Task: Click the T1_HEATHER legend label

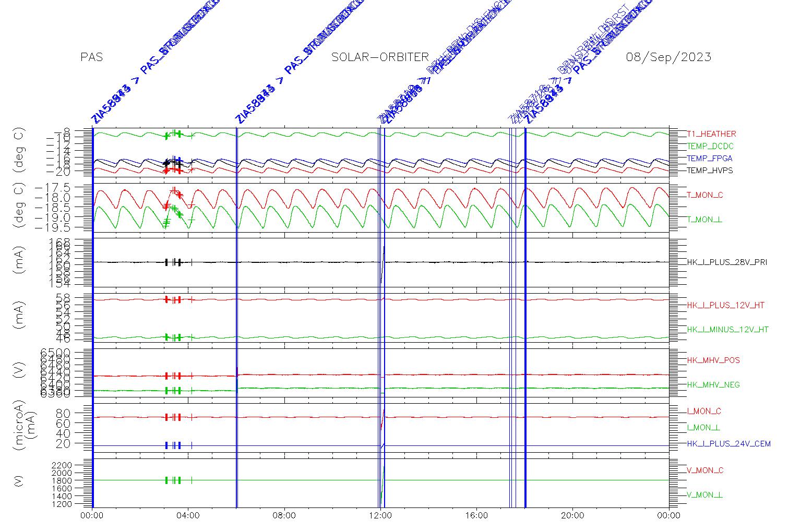Action: (x=711, y=134)
